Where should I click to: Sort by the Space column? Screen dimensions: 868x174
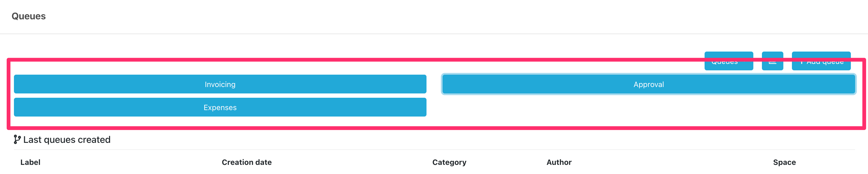(x=784, y=162)
